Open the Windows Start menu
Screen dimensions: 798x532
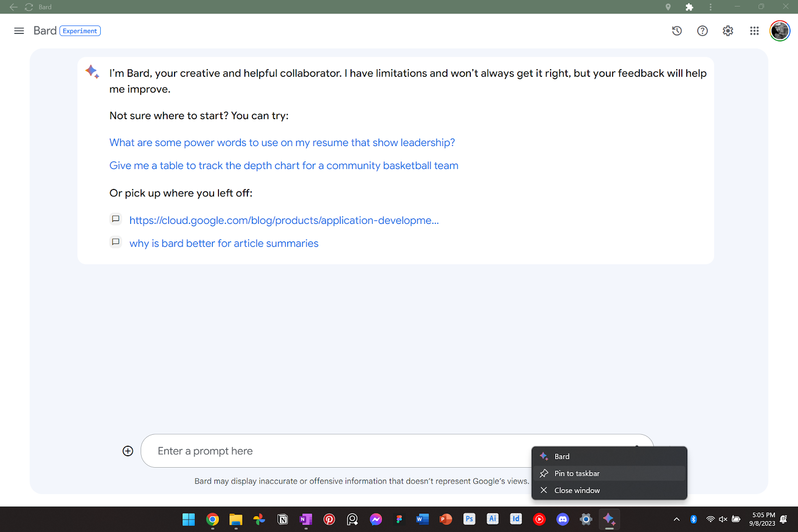(189, 519)
